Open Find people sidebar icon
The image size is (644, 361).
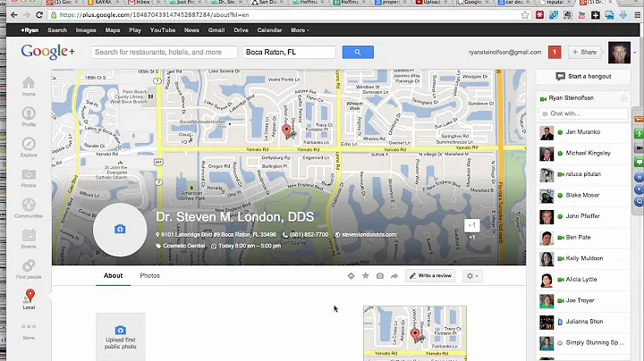click(x=29, y=269)
